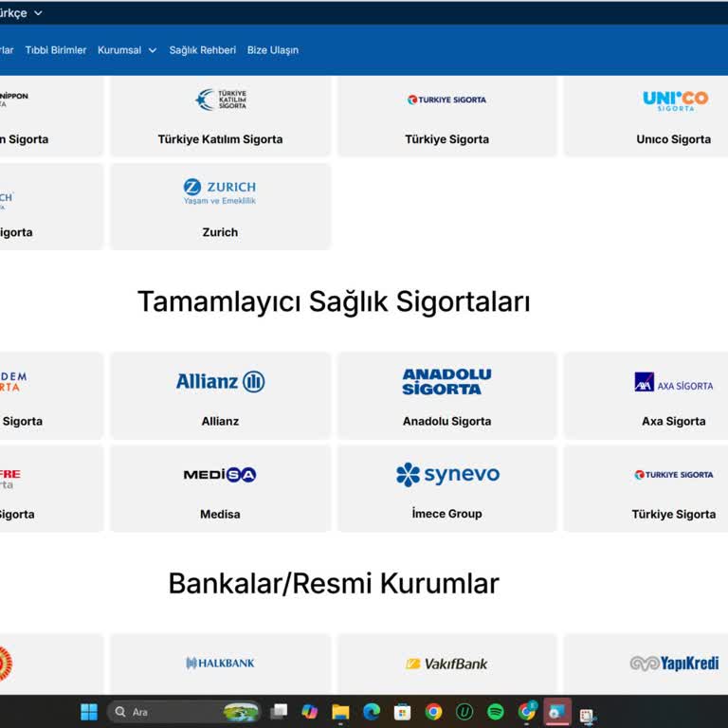Expand the Türkçe language dropdown
The height and width of the screenshot is (728, 728).
tap(21, 13)
